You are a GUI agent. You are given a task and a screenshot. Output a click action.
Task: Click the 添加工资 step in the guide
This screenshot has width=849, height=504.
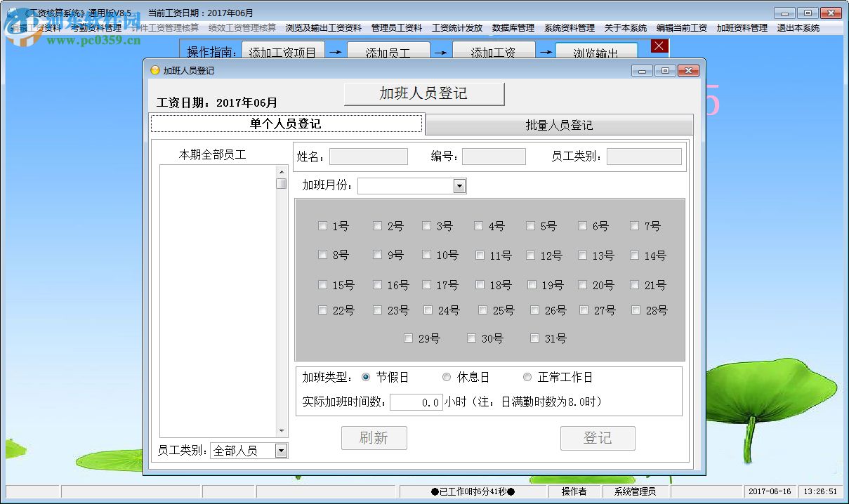494,51
